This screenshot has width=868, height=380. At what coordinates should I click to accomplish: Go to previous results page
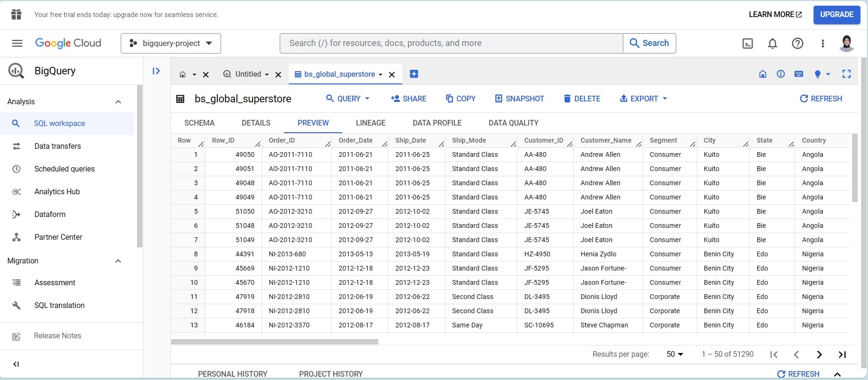point(797,354)
